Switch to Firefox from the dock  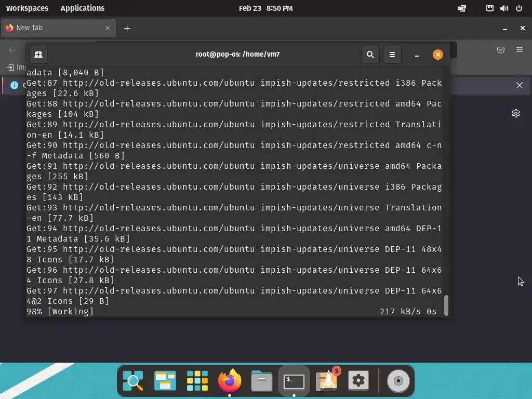(229, 381)
